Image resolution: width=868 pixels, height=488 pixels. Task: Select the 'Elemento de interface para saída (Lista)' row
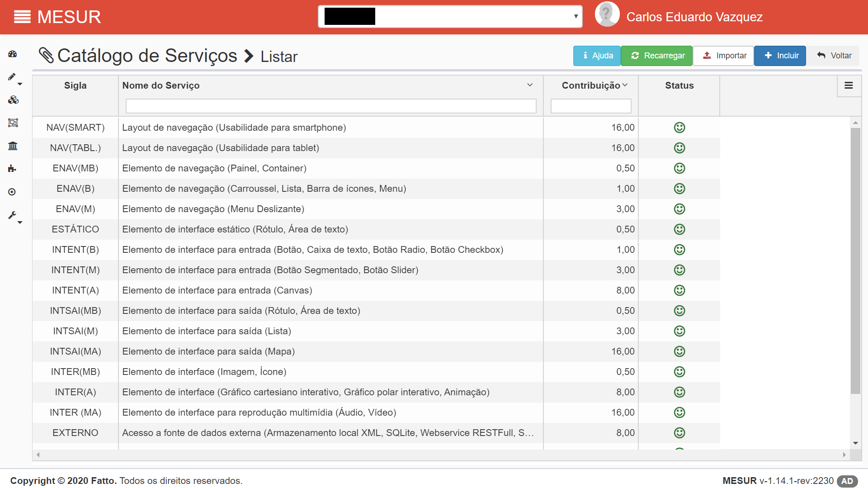376,331
